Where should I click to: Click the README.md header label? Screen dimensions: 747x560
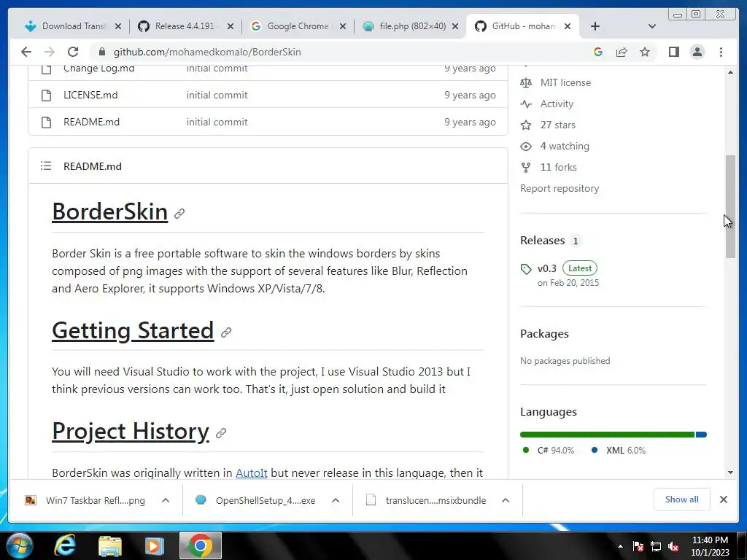(93, 166)
